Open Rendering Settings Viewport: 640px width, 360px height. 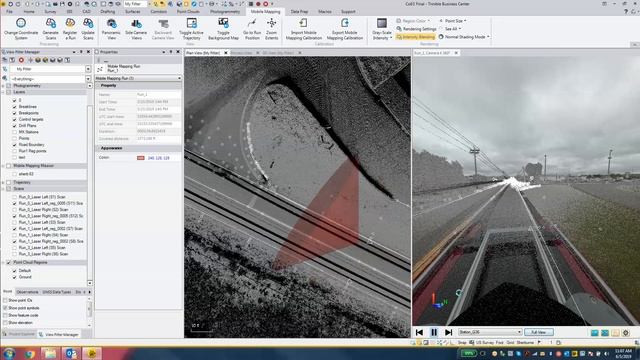(x=416, y=29)
